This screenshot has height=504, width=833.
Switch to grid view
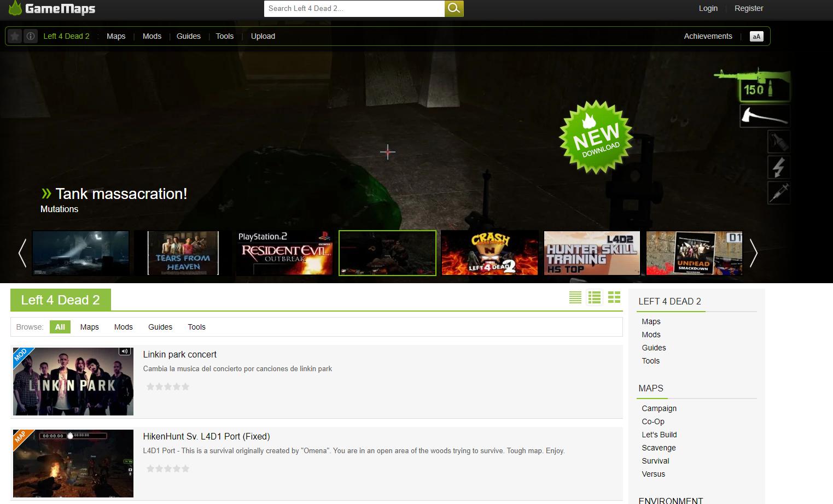tap(614, 297)
